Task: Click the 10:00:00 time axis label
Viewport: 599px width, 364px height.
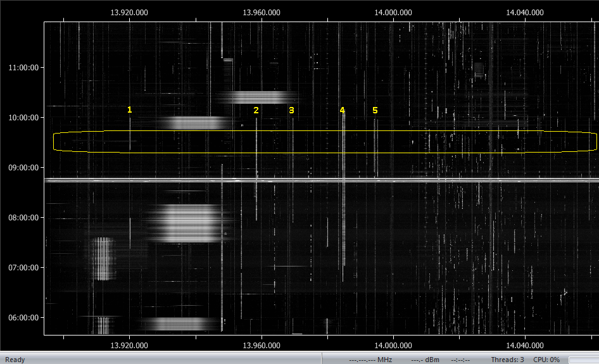Action: [x=23, y=118]
